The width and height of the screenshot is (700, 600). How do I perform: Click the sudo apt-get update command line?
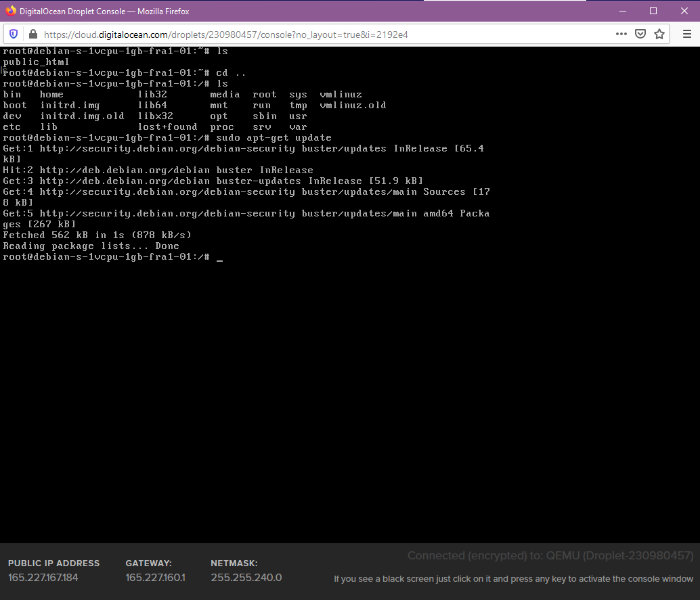(274, 138)
